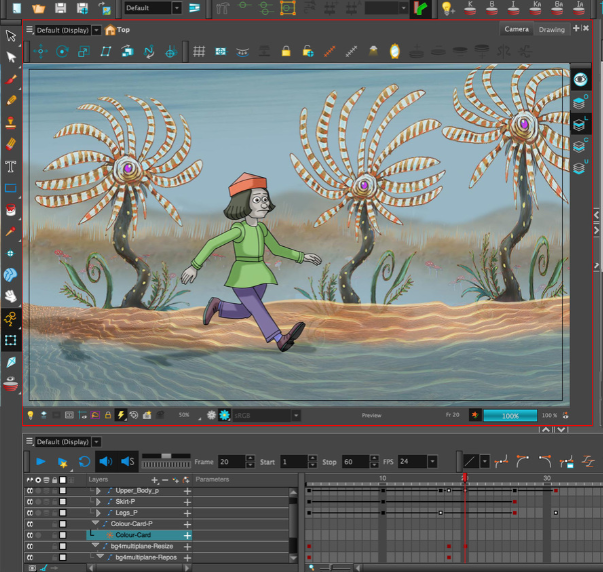Pick the Paint bucket tool
The image size is (603, 572).
click(12, 209)
